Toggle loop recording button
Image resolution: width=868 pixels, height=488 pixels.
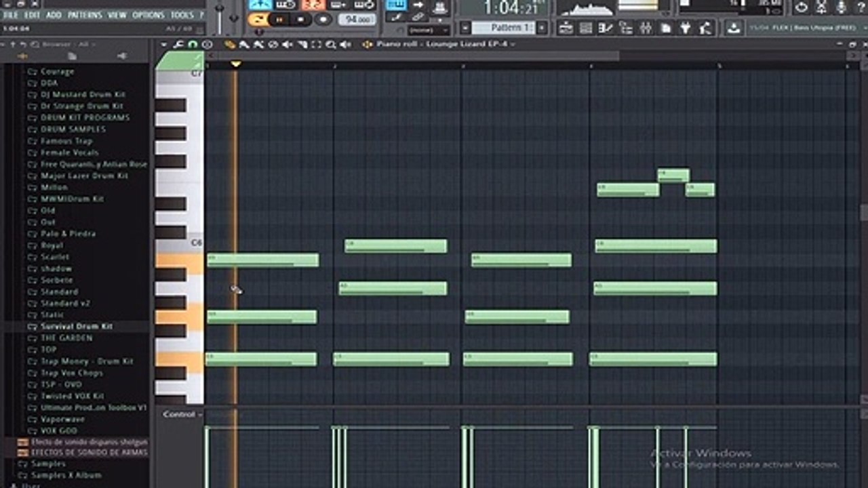pyautogui.click(x=364, y=5)
